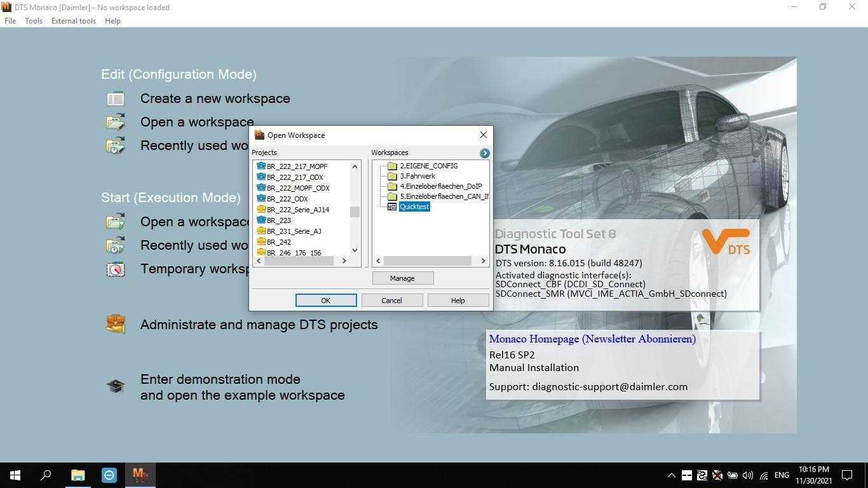
Task: Click Workspaces list scroll right arrow
Action: 483,261
